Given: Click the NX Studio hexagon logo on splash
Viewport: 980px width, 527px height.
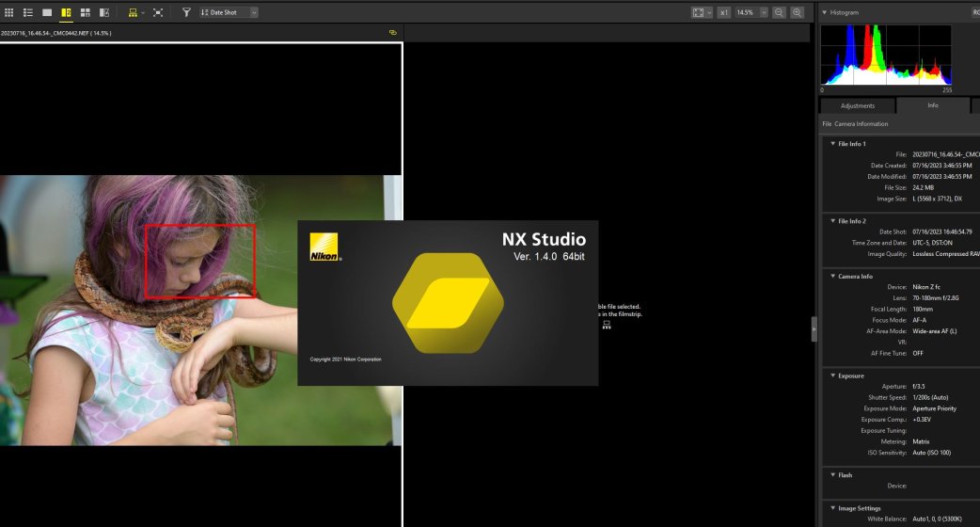Looking at the screenshot, I should click(x=448, y=303).
